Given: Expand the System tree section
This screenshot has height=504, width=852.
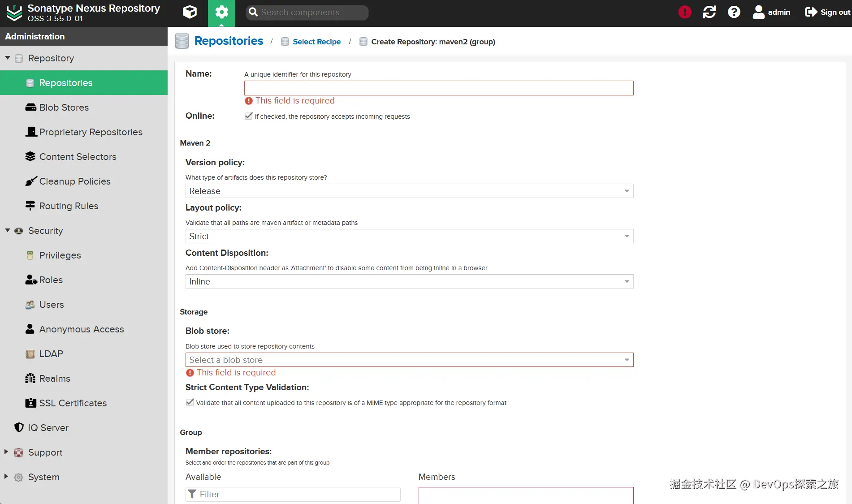Looking at the screenshot, I should tap(6, 476).
